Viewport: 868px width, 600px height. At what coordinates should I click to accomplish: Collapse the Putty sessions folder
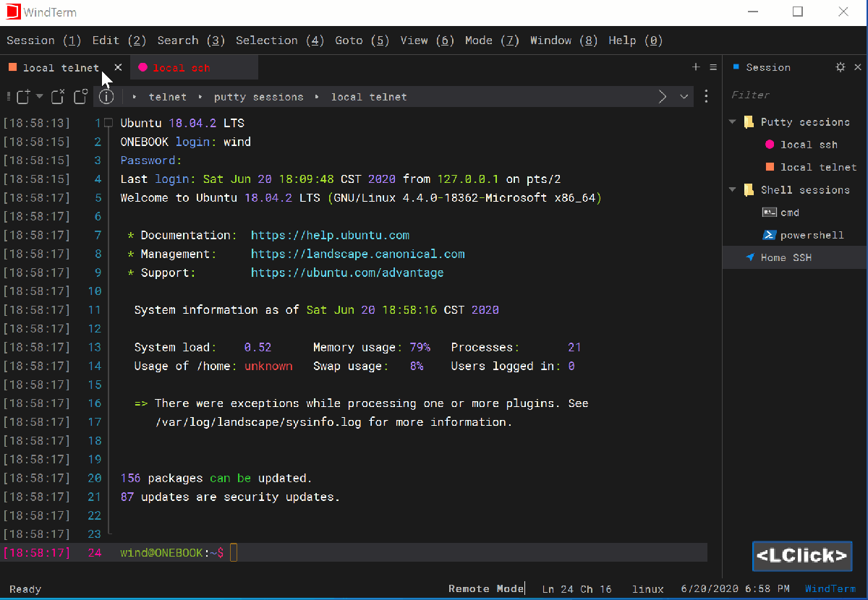[732, 122]
